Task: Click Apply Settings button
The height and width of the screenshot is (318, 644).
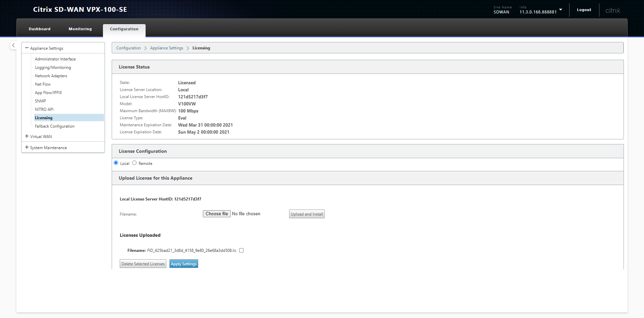Action: click(x=183, y=264)
